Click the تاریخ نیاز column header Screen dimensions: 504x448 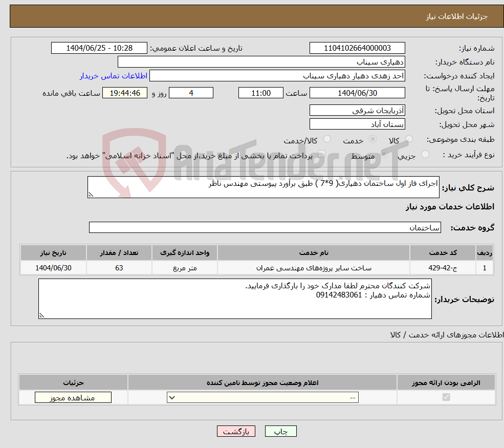pos(53,253)
